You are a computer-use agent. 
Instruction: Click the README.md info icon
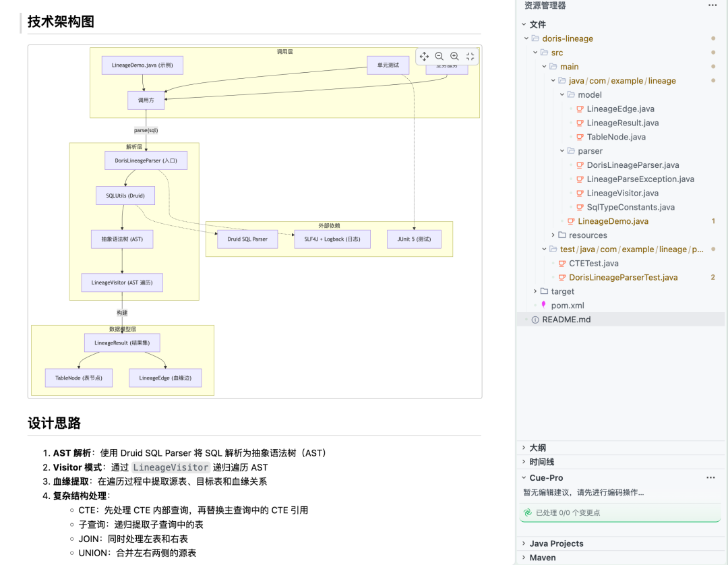pos(535,320)
